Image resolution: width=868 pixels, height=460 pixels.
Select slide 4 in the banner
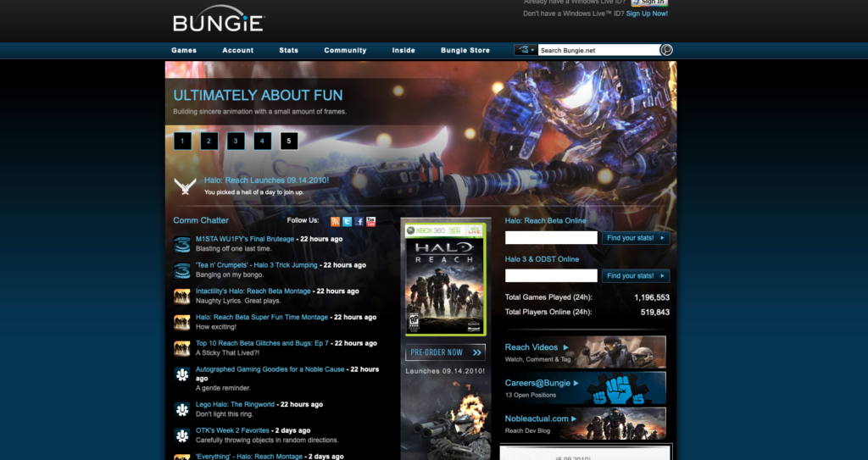pos(263,141)
